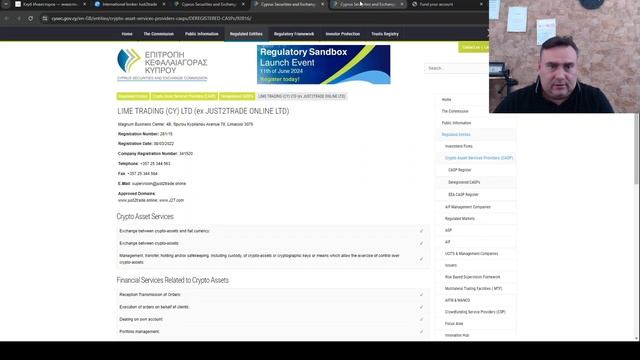Open Regulated Markets in the sidebar
This screenshot has height=360, width=640.
tap(460, 219)
